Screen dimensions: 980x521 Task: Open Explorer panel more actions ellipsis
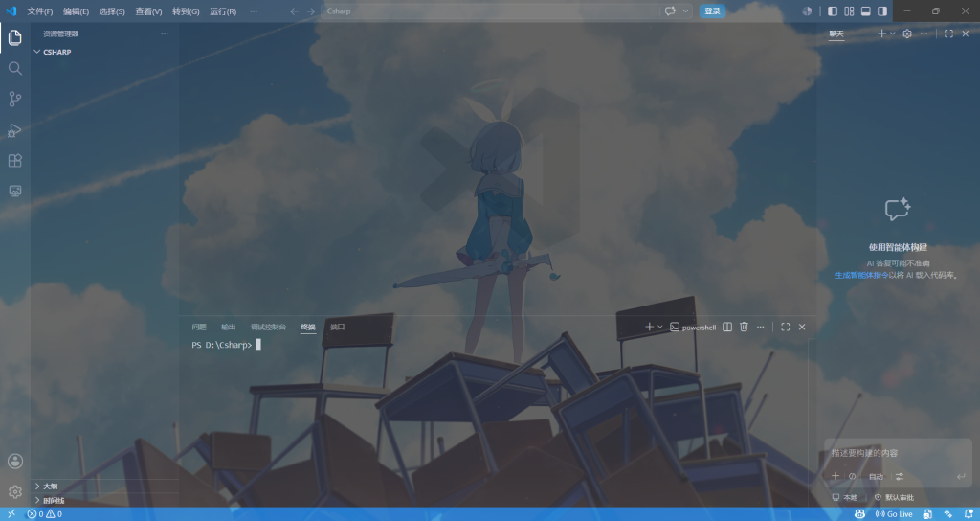coord(165,34)
